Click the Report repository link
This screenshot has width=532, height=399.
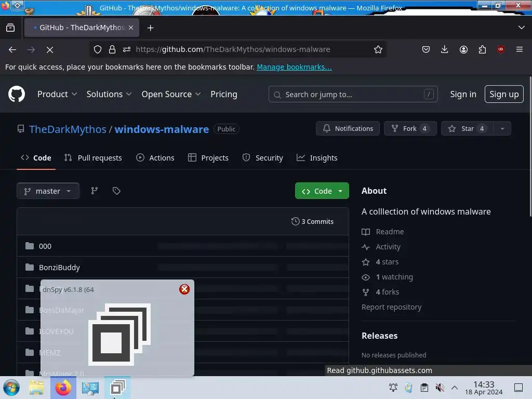[392, 307]
